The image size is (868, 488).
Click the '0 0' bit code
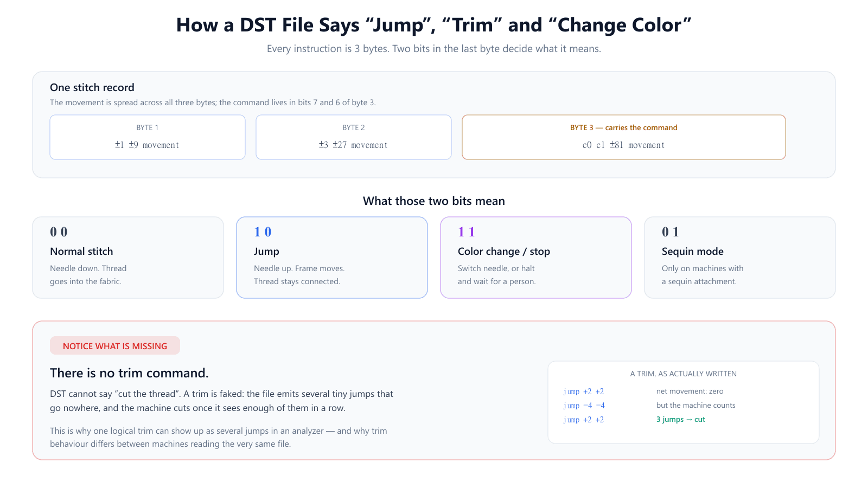(x=59, y=232)
